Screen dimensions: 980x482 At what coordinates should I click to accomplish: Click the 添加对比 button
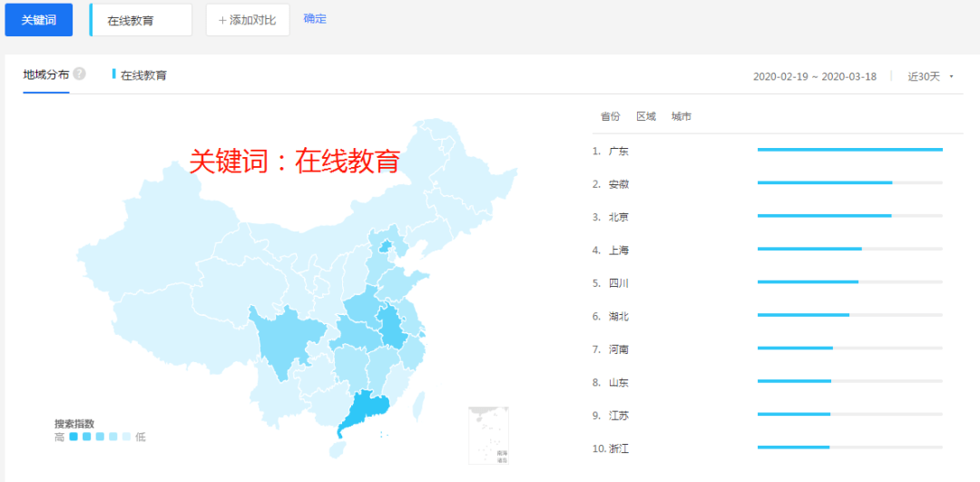point(248,20)
